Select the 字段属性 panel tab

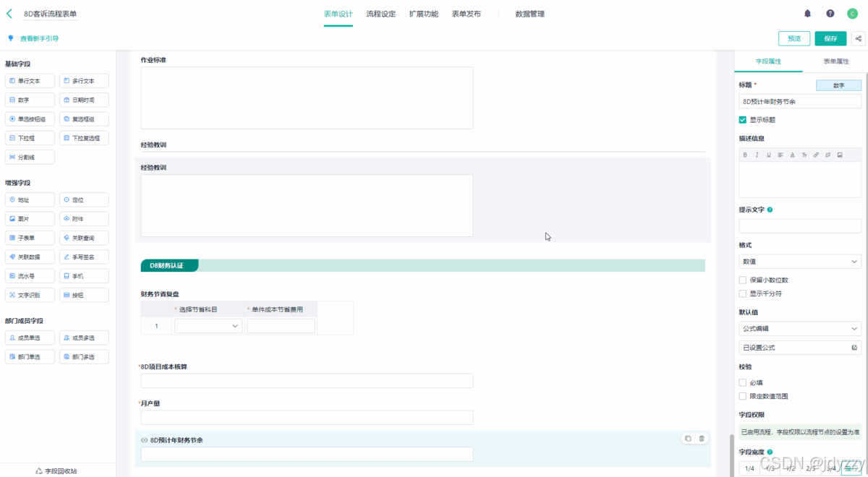click(x=768, y=61)
